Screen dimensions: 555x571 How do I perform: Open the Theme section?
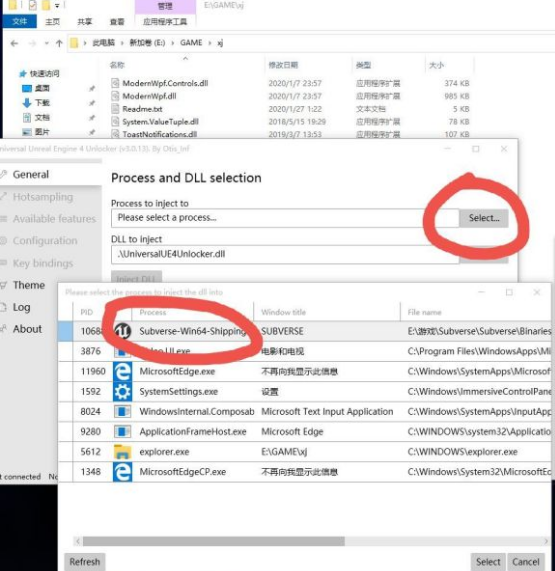point(29,285)
